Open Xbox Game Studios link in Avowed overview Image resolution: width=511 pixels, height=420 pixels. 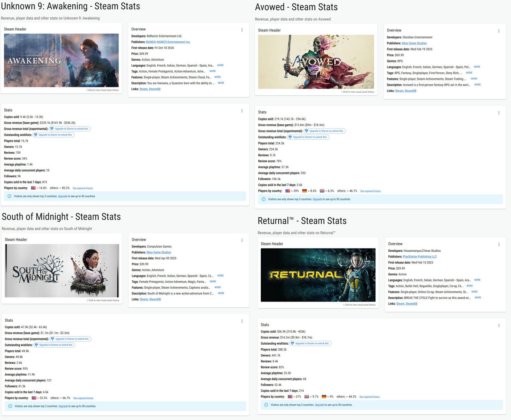tap(414, 43)
